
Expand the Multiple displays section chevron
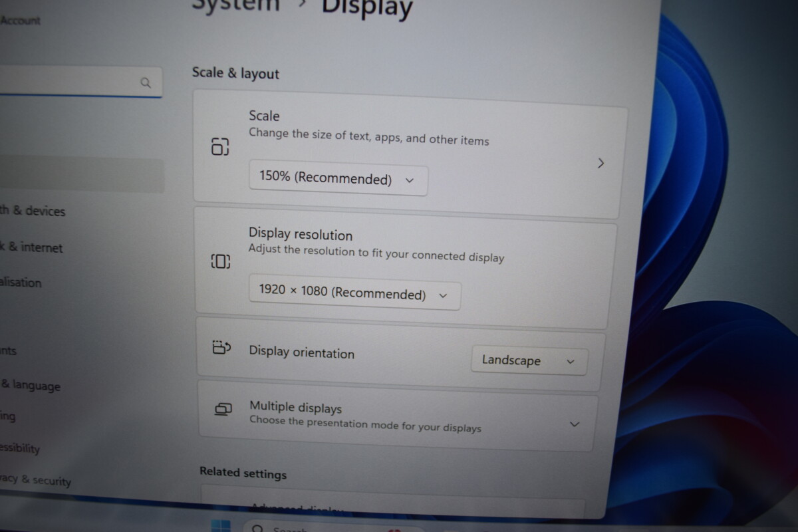pos(575,424)
